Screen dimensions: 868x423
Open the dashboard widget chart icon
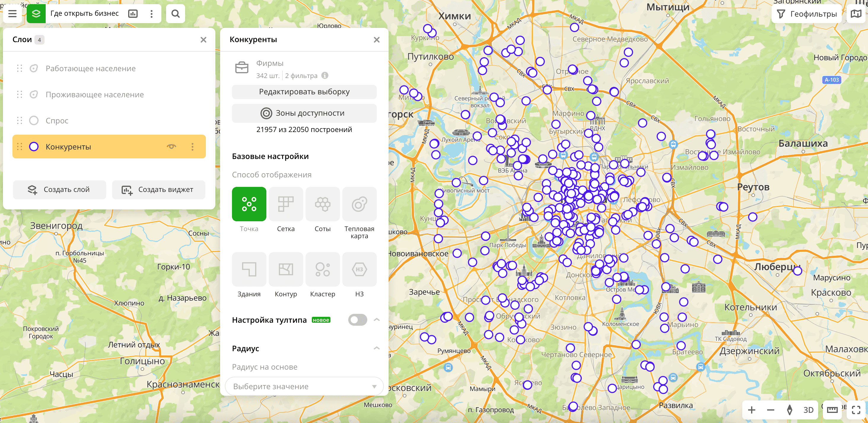click(x=133, y=14)
